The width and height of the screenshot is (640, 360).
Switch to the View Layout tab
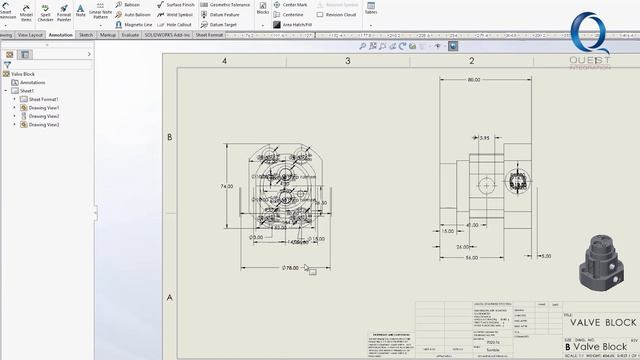point(30,35)
